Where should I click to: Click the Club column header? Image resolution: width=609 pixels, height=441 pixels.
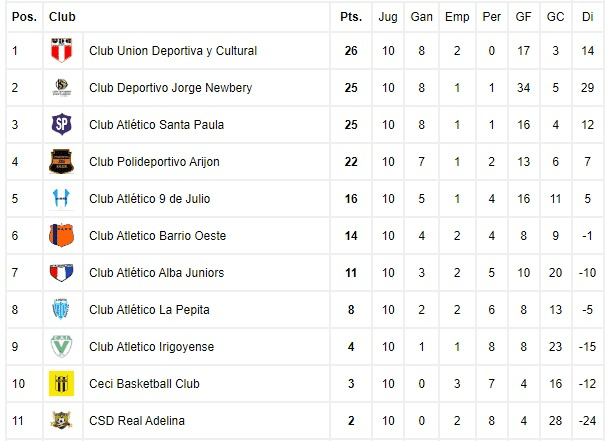[x=62, y=17]
